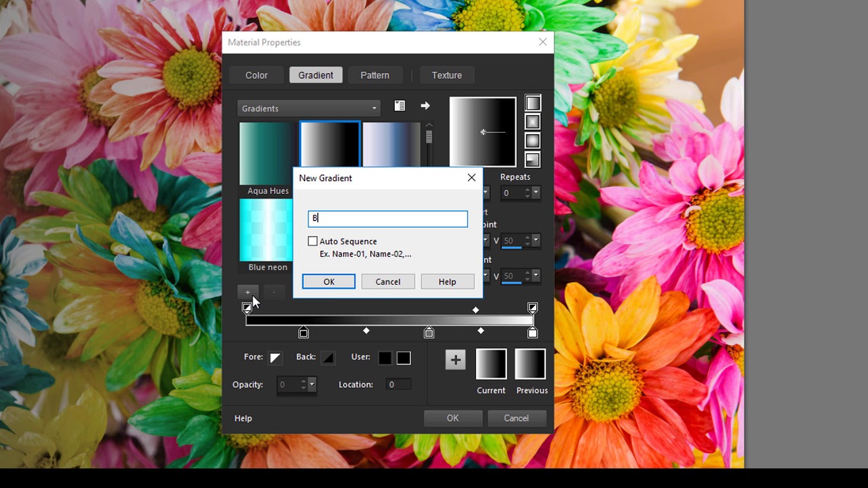Image resolution: width=868 pixels, height=488 pixels.
Task: Open the Opacity dropdown arrow
Action: click(312, 384)
